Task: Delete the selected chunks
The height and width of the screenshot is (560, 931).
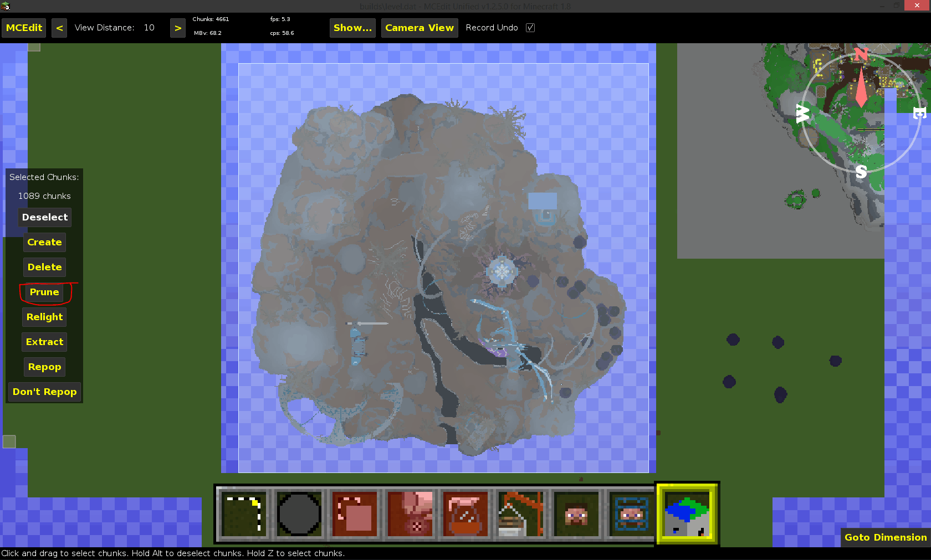Action: click(44, 267)
